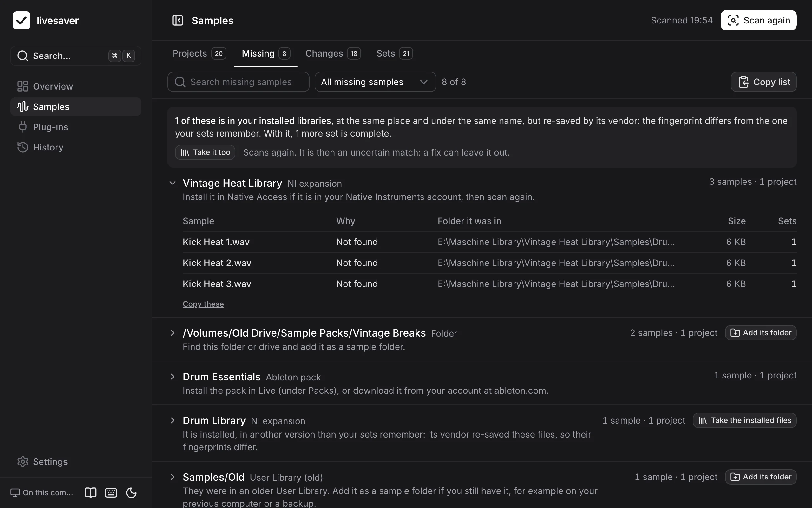Show keyboard shortcuts icon
The image size is (812, 508).
pos(111,492)
